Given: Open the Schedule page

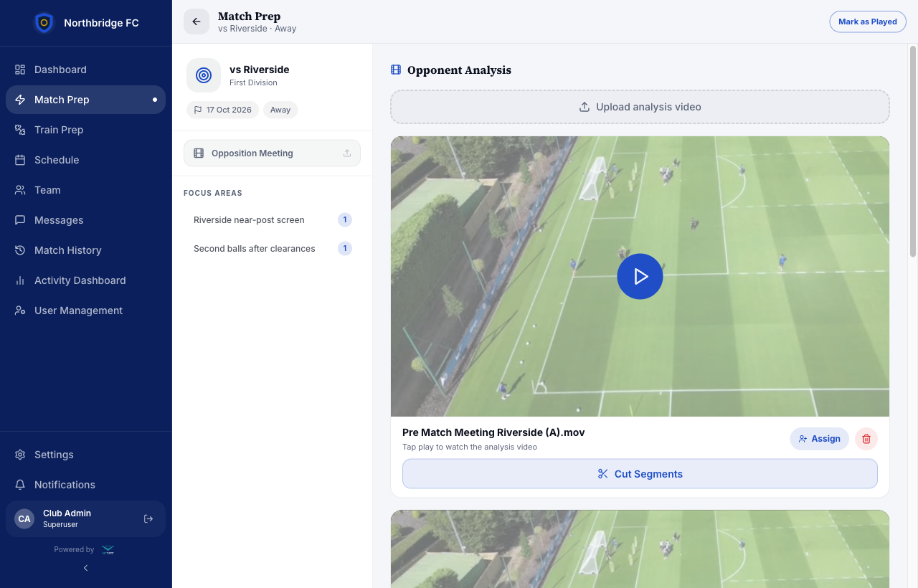Looking at the screenshot, I should point(85,160).
